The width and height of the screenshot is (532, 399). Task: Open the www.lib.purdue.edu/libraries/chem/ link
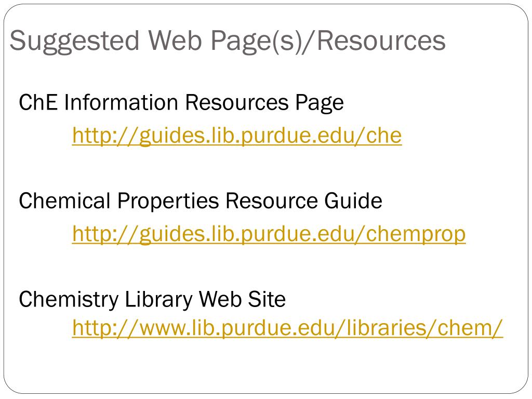287,328
